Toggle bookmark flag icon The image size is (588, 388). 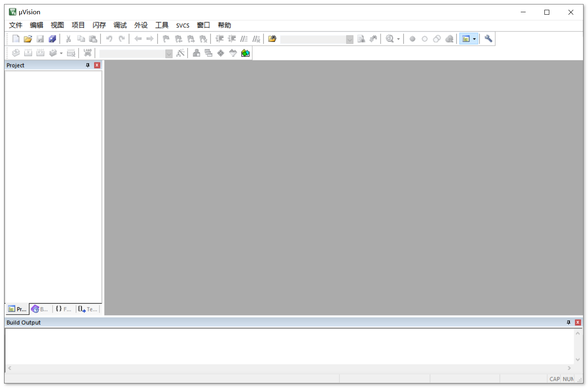166,39
